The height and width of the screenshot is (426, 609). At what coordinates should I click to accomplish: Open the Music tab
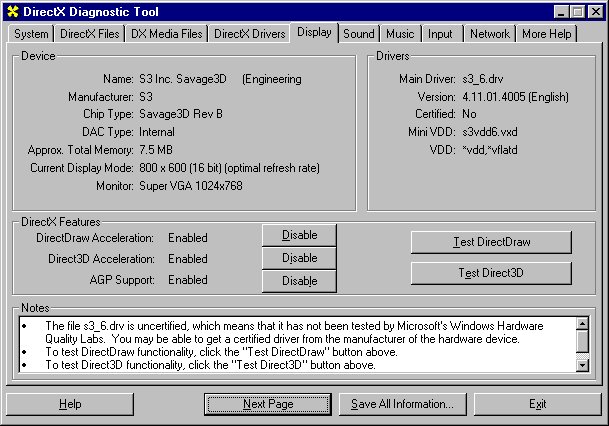point(400,34)
